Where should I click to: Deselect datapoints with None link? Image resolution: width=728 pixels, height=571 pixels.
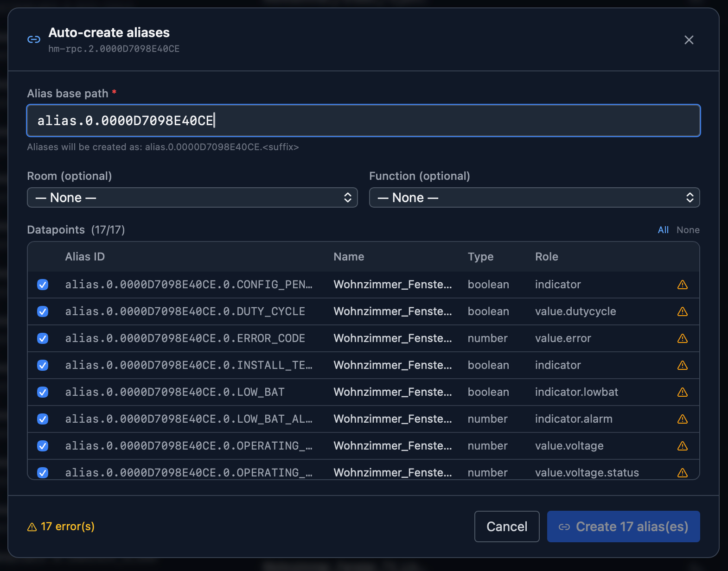point(688,230)
